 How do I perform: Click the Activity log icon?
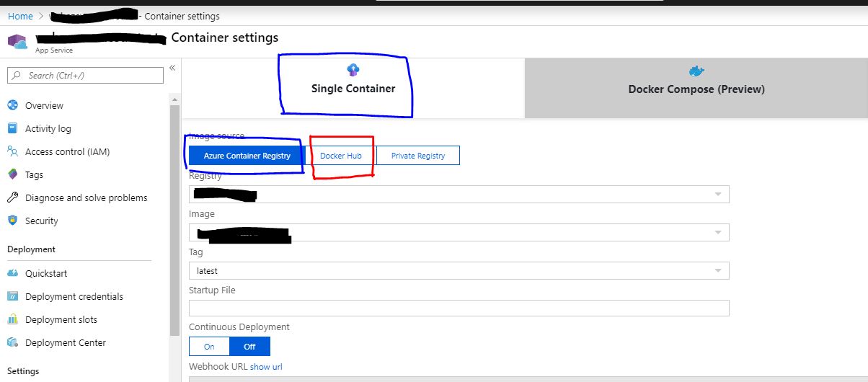[12, 128]
